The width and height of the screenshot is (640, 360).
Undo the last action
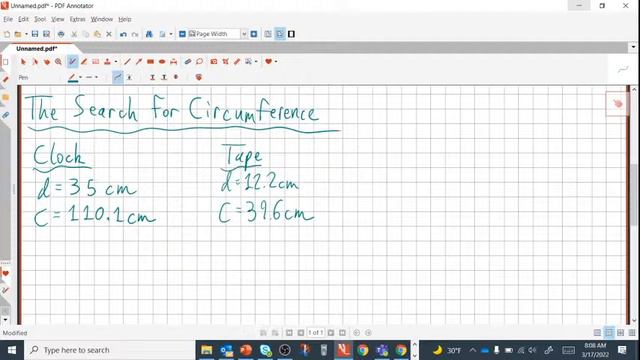point(123,34)
